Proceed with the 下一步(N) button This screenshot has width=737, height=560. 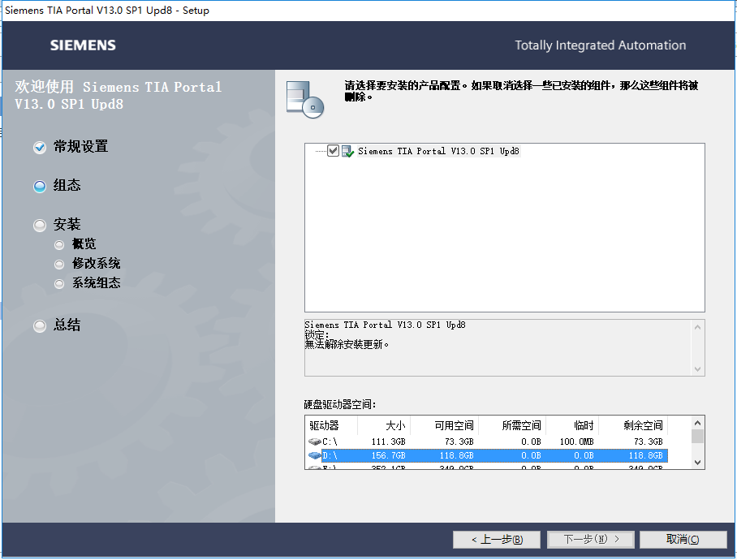click(x=591, y=540)
